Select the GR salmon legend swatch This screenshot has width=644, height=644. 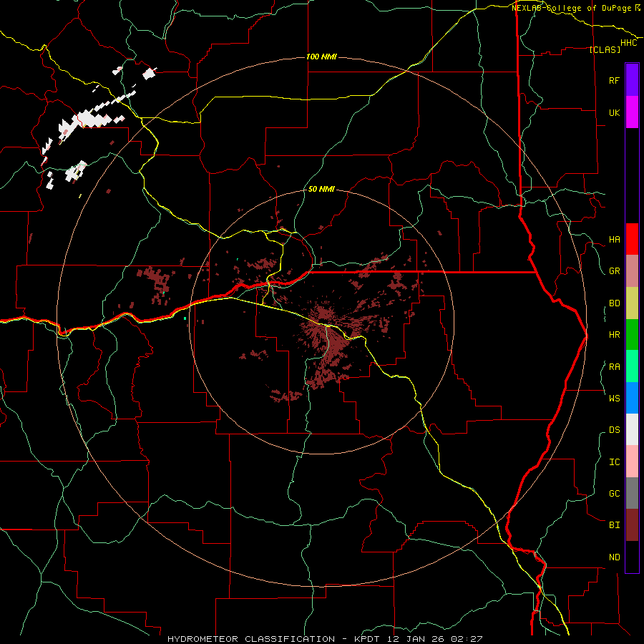(x=632, y=271)
